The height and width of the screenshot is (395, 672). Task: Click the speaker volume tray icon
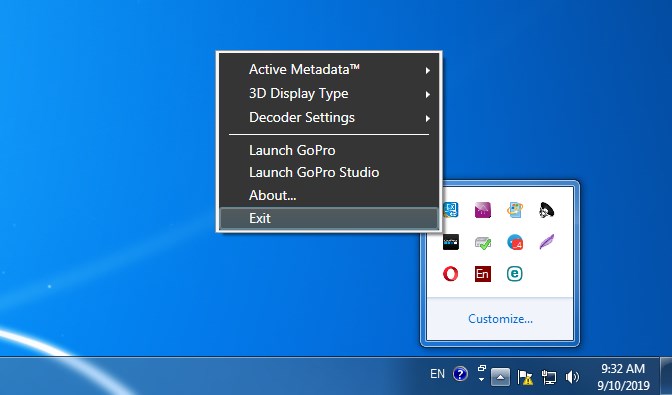[572, 377]
